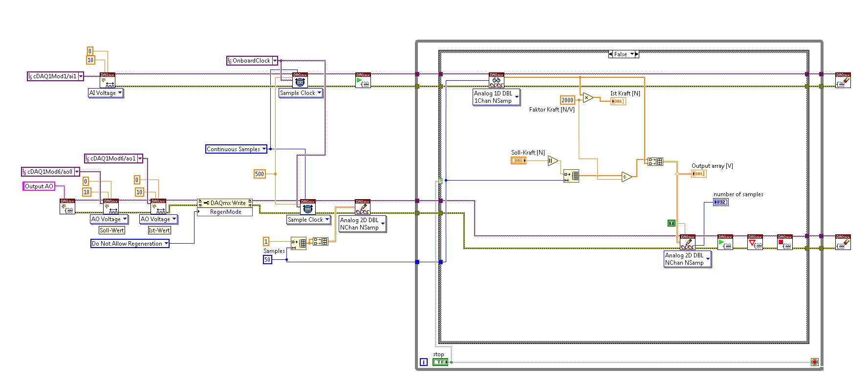Select the Absolute Value function node

pyautogui.click(x=553, y=160)
